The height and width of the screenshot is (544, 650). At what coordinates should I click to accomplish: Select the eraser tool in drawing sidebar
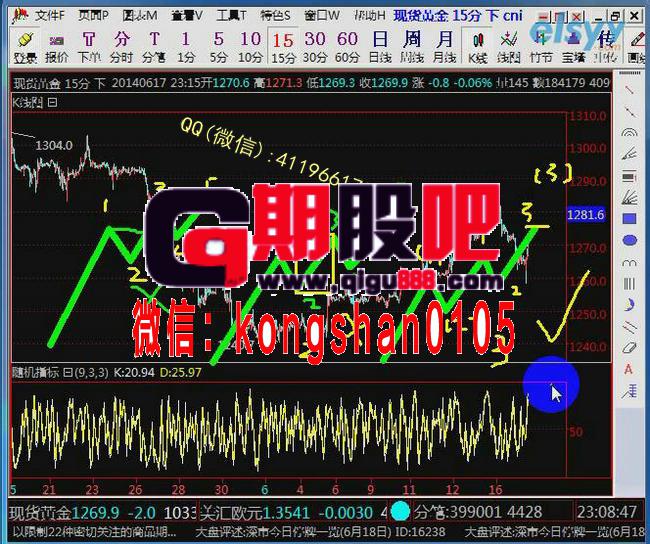click(629, 347)
